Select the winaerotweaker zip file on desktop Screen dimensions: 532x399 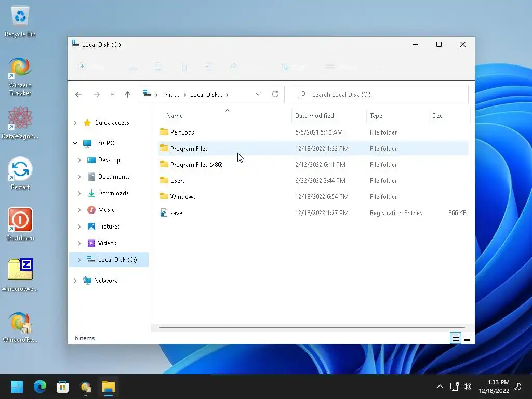pyautogui.click(x=20, y=275)
